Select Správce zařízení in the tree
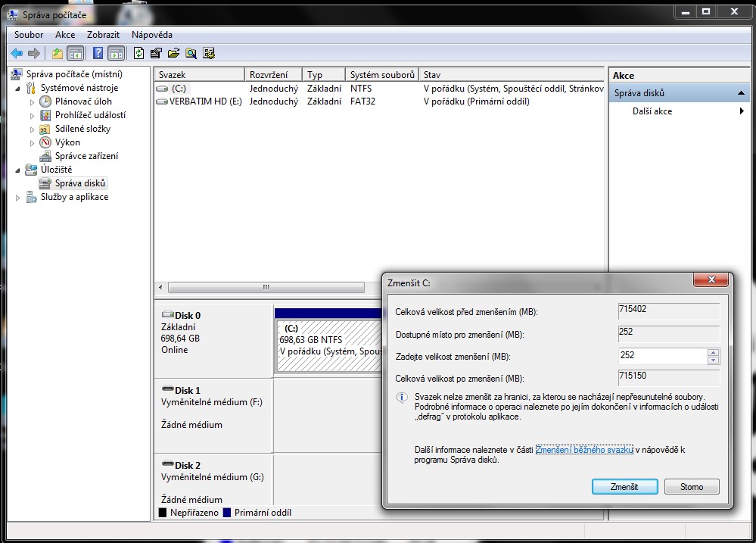This screenshot has width=756, height=543. coord(86,156)
